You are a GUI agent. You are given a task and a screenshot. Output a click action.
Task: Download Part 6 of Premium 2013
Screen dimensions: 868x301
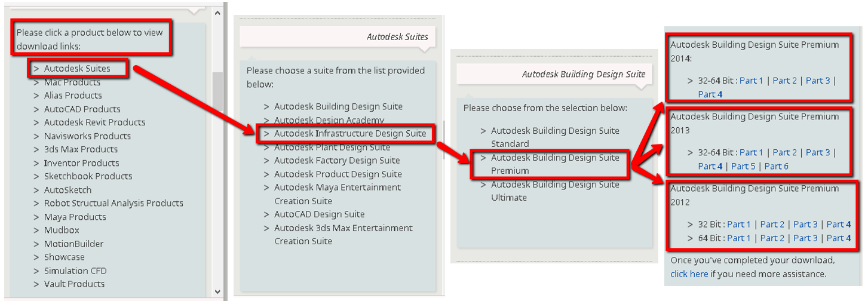point(776,166)
